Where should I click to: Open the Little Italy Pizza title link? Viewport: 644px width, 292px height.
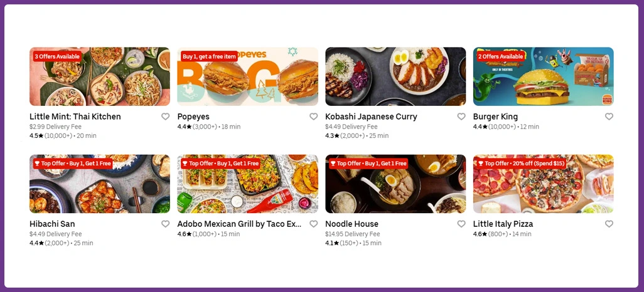(503, 224)
